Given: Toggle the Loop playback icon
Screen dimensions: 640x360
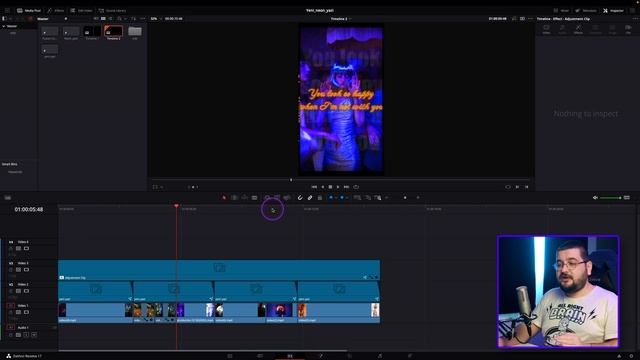Looking at the screenshot, I should [356, 187].
